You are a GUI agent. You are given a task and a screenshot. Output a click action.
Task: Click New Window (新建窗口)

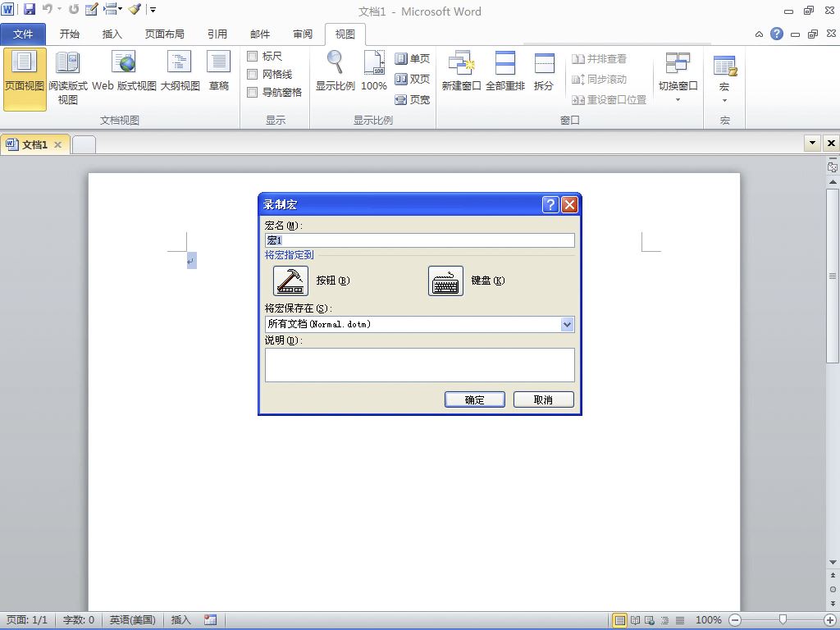[x=461, y=71]
